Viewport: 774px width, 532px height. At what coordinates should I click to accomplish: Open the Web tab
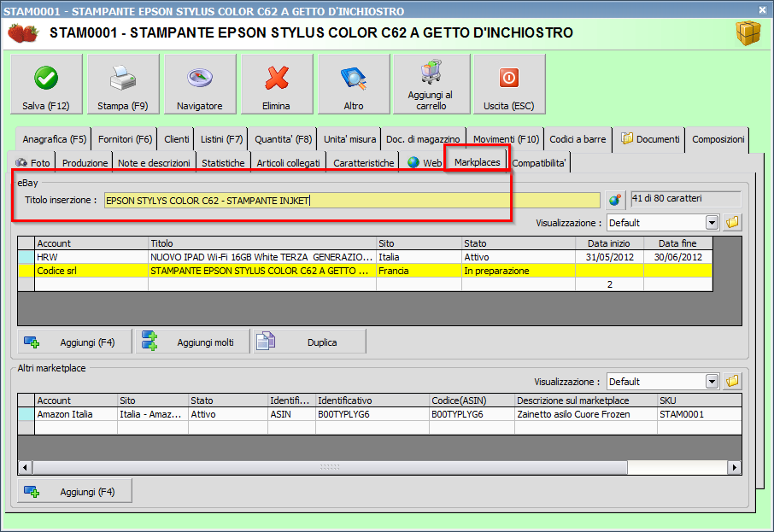click(x=425, y=162)
